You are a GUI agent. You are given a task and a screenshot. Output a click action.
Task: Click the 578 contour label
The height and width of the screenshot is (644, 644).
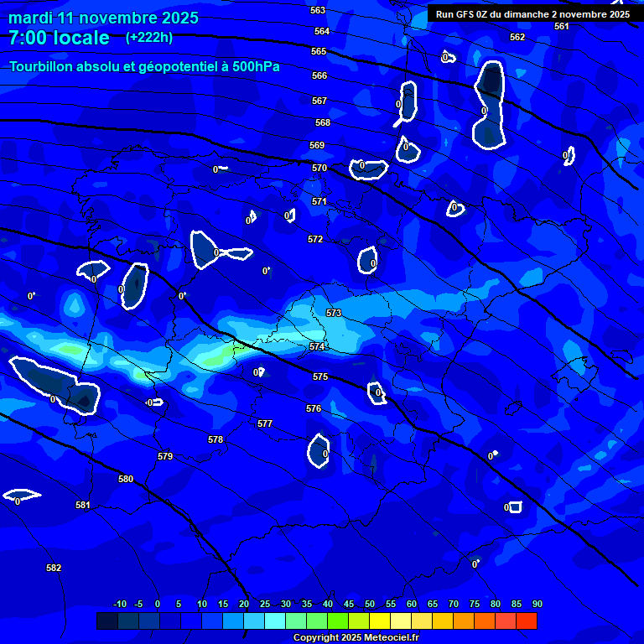[216, 439]
